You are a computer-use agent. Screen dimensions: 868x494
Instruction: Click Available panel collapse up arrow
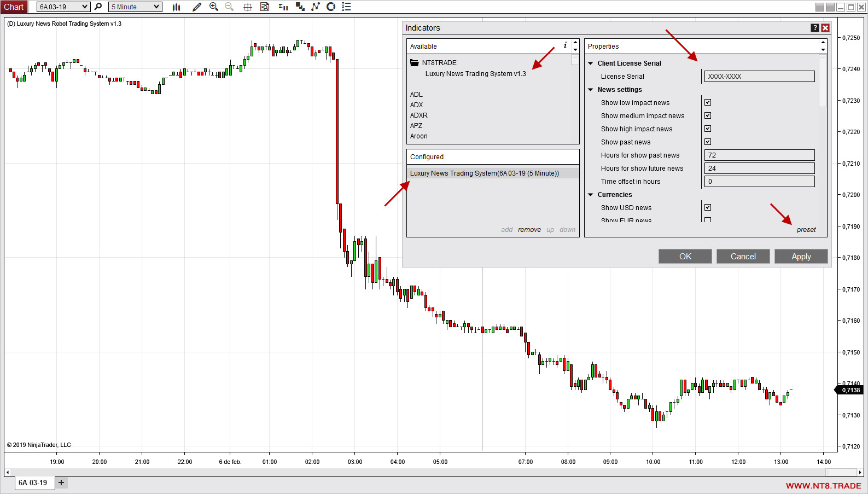pyautogui.click(x=575, y=43)
